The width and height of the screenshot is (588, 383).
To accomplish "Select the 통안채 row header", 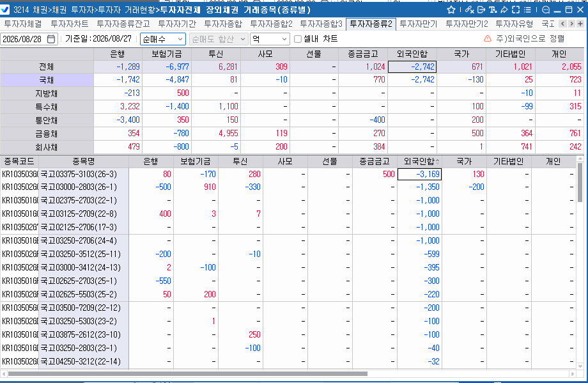I will pos(47,120).
